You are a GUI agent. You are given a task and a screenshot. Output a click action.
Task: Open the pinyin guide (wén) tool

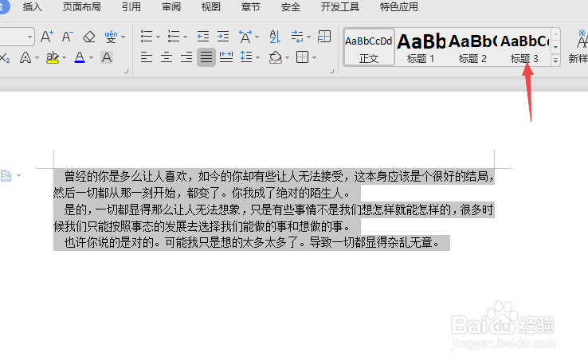tap(111, 37)
